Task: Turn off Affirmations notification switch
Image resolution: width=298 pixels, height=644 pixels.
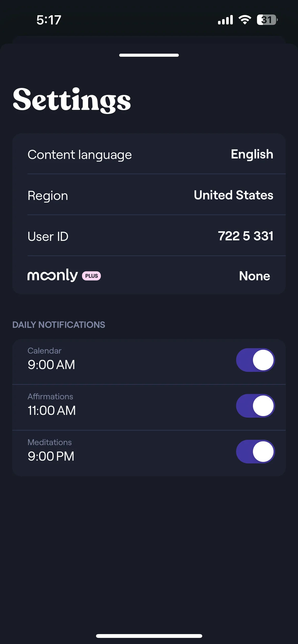Action: [x=255, y=406]
